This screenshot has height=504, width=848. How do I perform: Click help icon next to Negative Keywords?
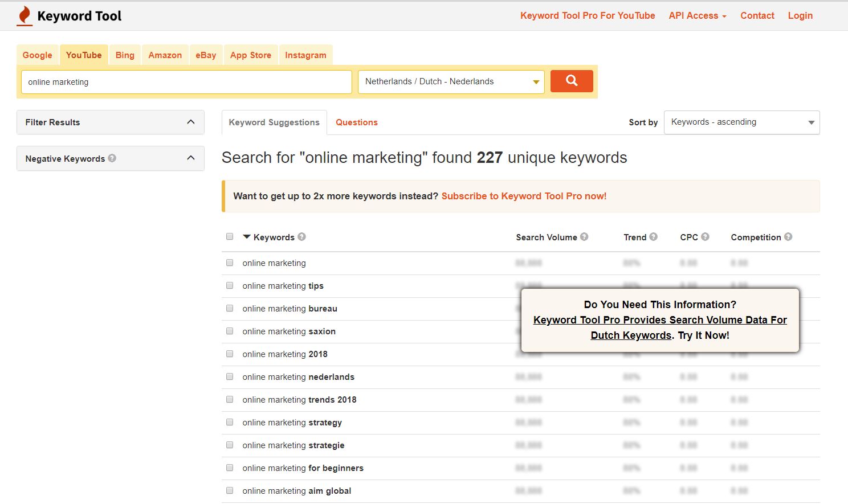112,158
